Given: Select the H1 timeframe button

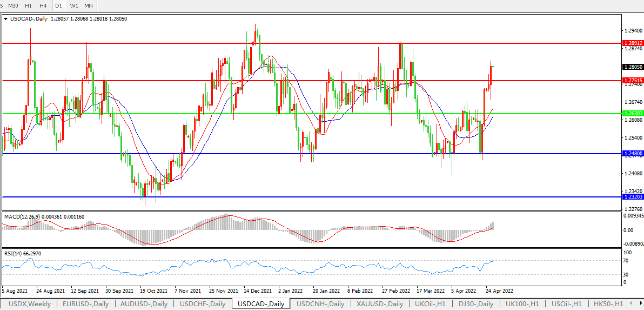Looking at the screenshot, I should [28, 5].
